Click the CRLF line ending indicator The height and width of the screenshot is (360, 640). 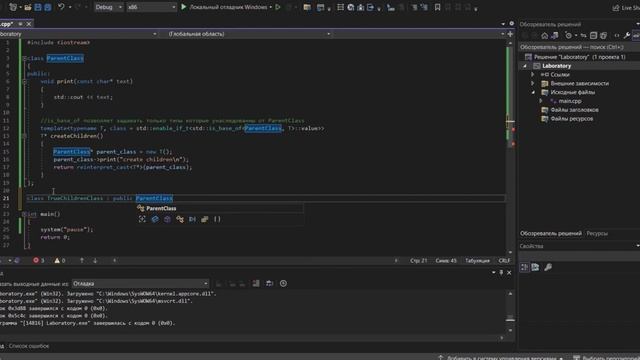point(504,260)
